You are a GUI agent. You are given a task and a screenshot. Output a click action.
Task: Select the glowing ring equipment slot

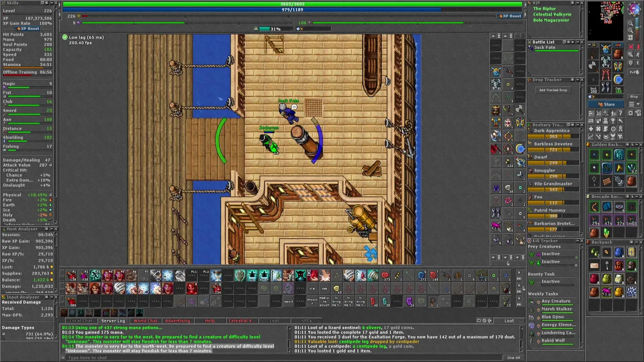pyautogui.click(x=618, y=79)
